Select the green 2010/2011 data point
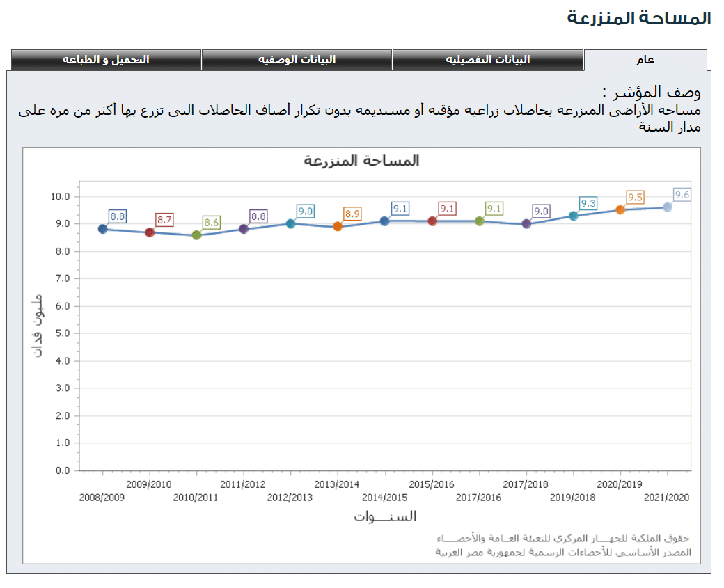 [196, 235]
